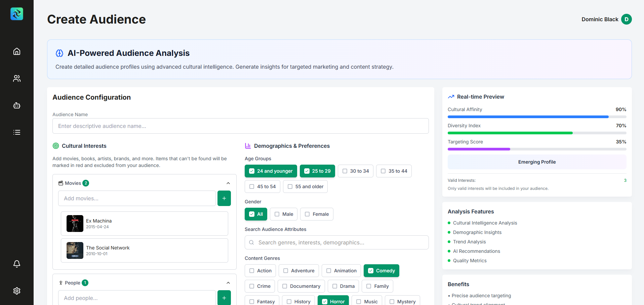Collapse the People section

[x=228, y=283]
